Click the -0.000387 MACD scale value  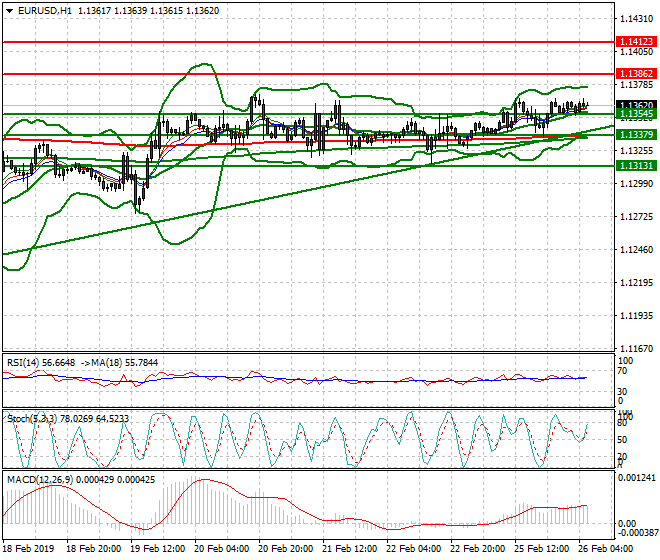pyautogui.click(x=637, y=533)
